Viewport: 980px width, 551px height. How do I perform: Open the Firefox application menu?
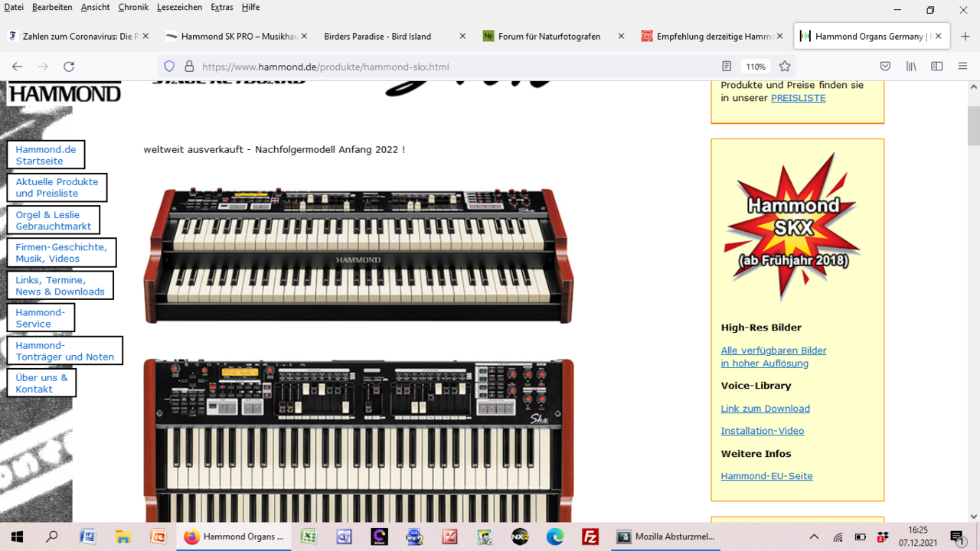tap(963, 67)
